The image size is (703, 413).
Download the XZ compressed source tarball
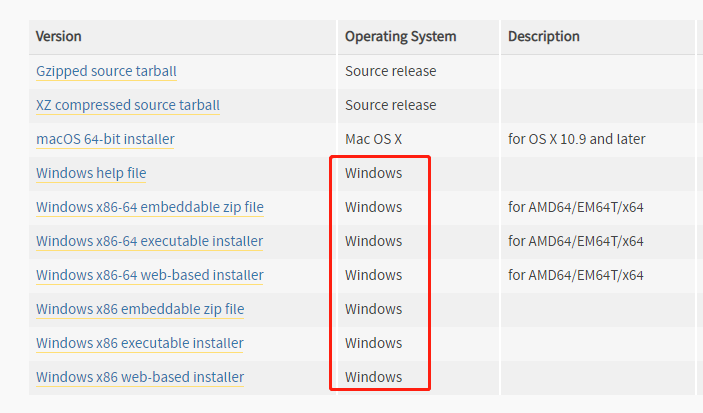[128, 105]
